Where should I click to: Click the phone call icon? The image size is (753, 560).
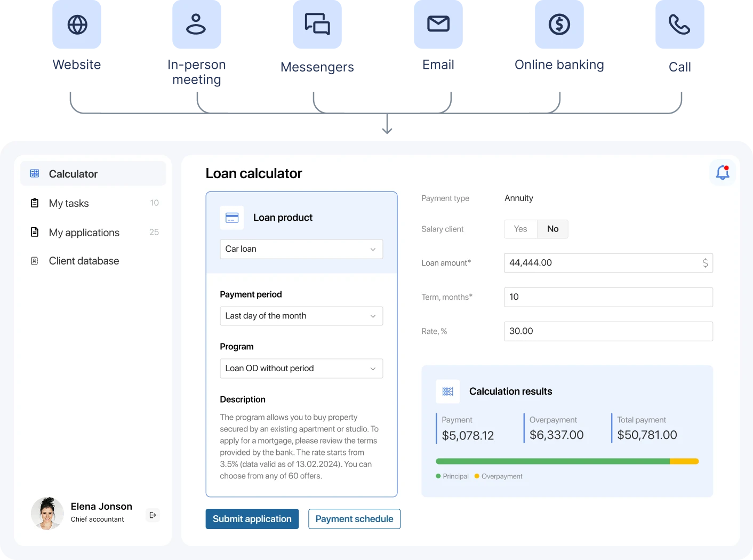[x=679, y=25]
